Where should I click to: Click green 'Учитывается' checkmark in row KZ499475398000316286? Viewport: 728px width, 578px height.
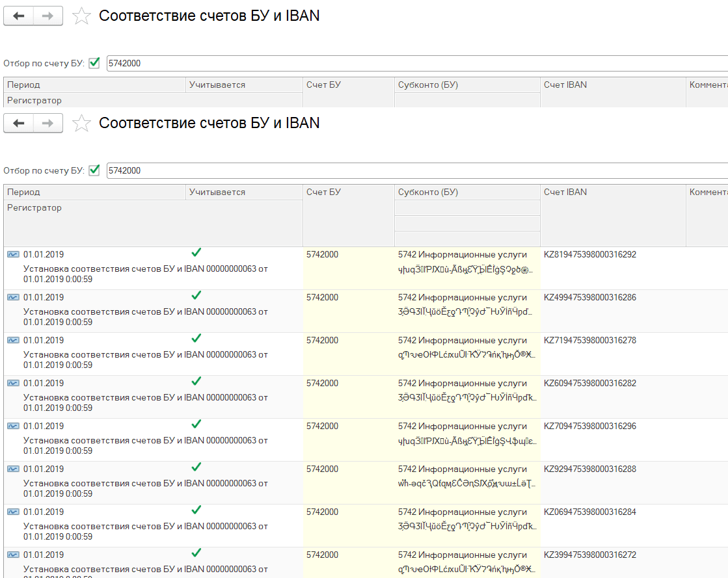[x=196, y=295]
